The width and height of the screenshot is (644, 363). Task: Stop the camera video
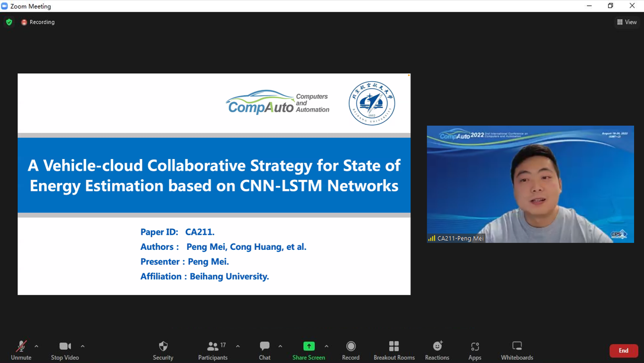tap(65, 350)
